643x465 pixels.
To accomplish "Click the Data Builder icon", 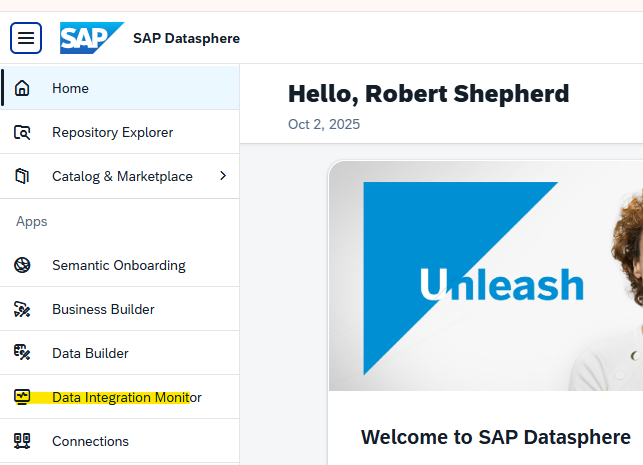I will (x=22, y=353).
